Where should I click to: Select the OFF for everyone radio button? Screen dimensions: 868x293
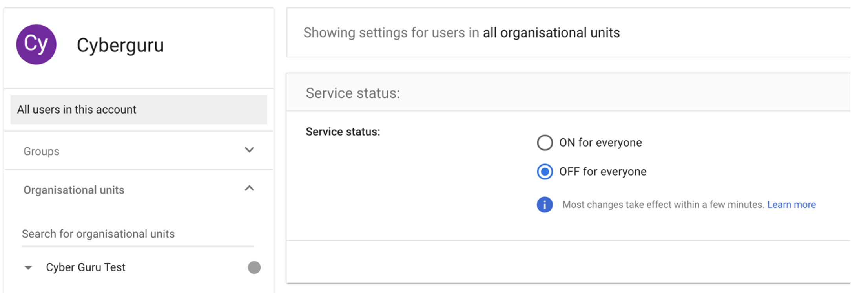tap(545, 172)
